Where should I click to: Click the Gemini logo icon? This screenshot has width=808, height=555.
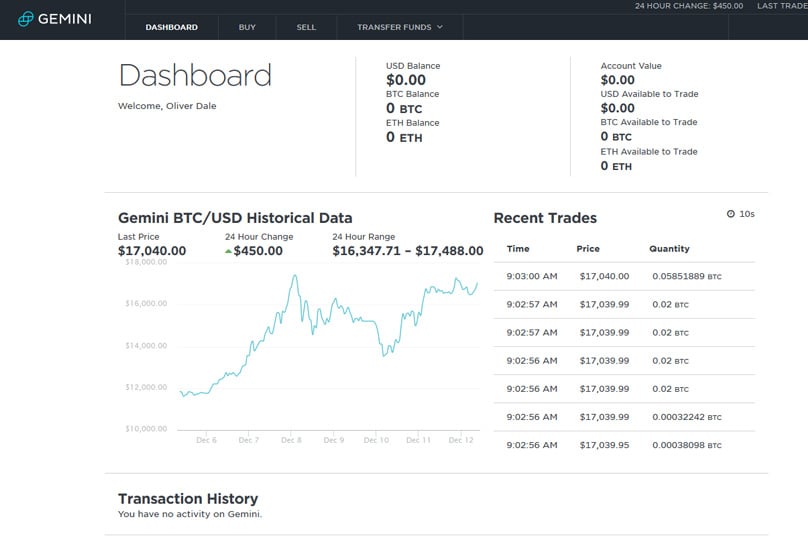click(26, 20)
